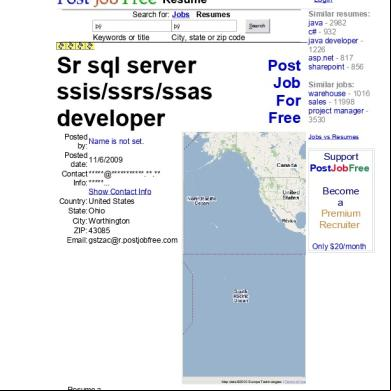Image resolution: width=391 pixels, height=391 pixels.
Task: Click the yellow highlighted icon strip
Action: pyautogui.click(x=75, y=46)
